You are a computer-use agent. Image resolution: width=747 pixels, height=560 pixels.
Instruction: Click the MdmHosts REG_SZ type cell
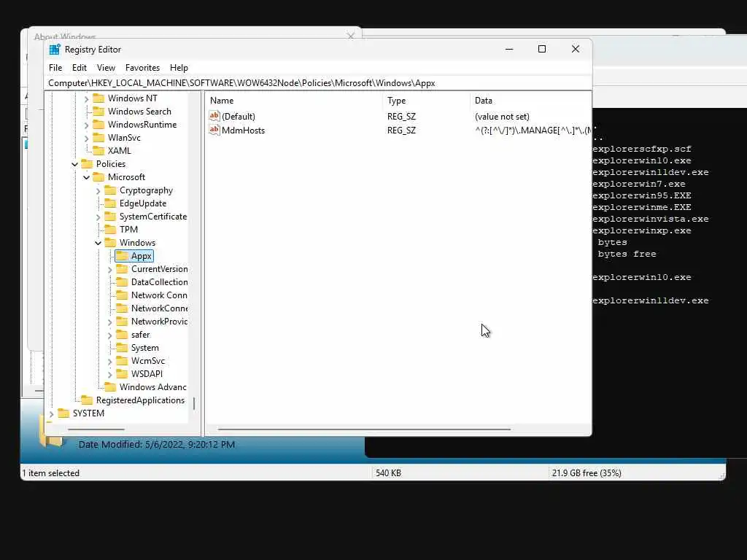point(402,131)
